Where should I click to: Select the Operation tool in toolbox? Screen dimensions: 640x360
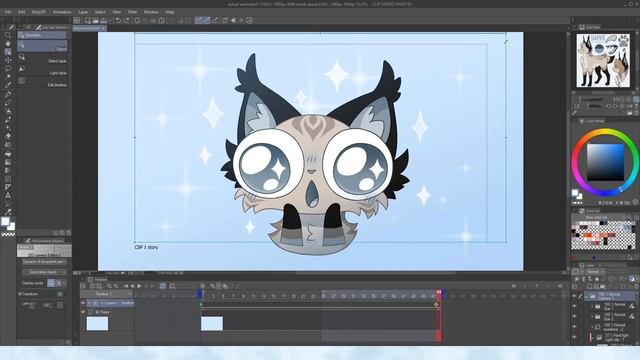(x=8, y=52)
